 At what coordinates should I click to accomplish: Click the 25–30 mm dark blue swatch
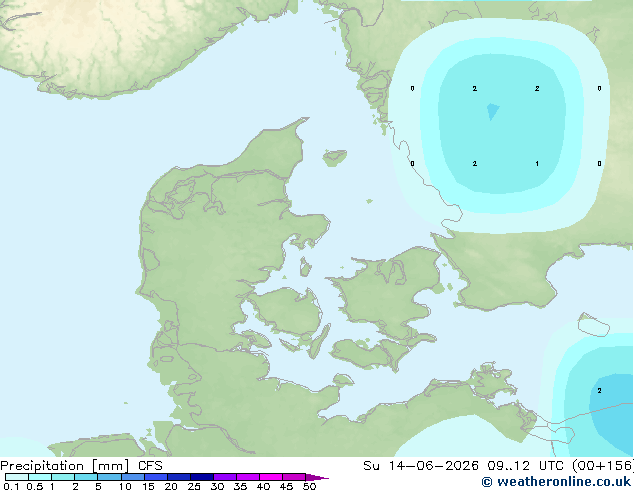(201, 477)
